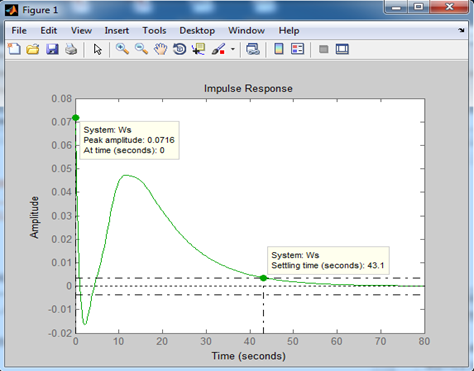Toggle the Insert Colorbar button
Image resolution: width=474 pixels, height=371 pixels.
[x=279, y=49]
